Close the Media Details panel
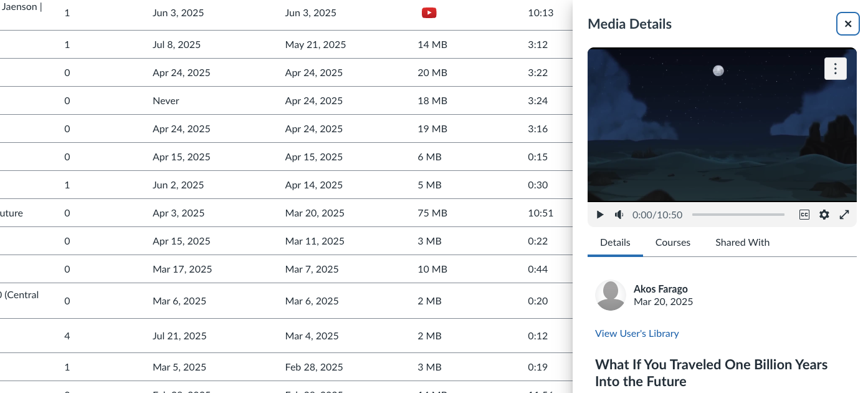 coord(847,24)
